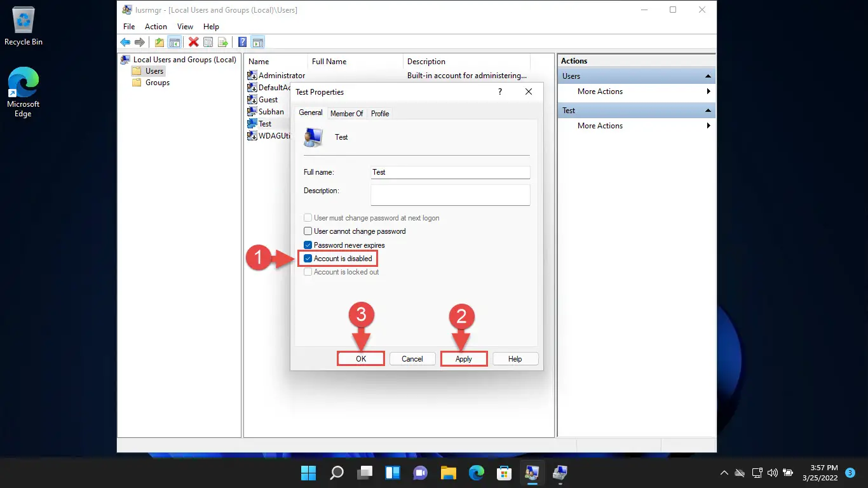Open Chat app in taskbar
868x488 pixels.
[420, 473]
